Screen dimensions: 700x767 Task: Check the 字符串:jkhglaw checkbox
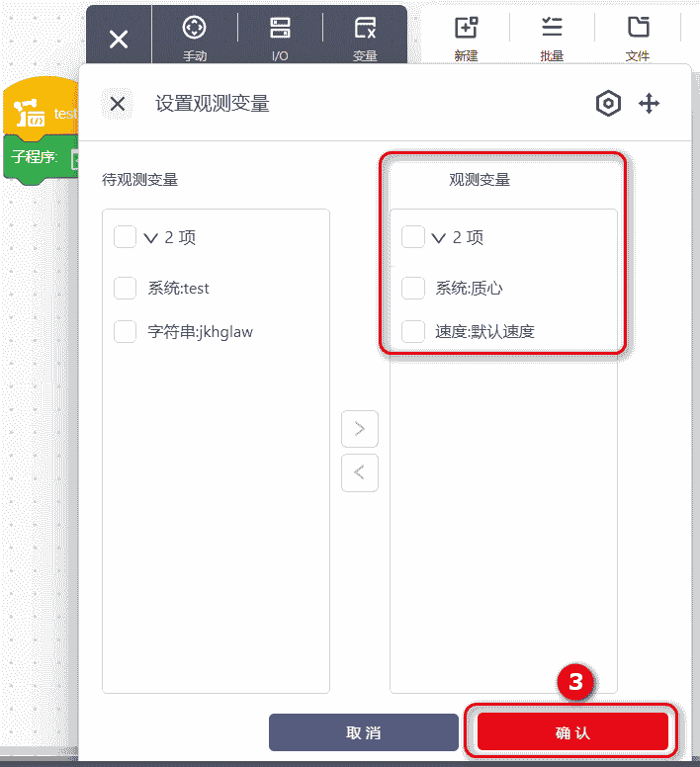tap(126, 332)
